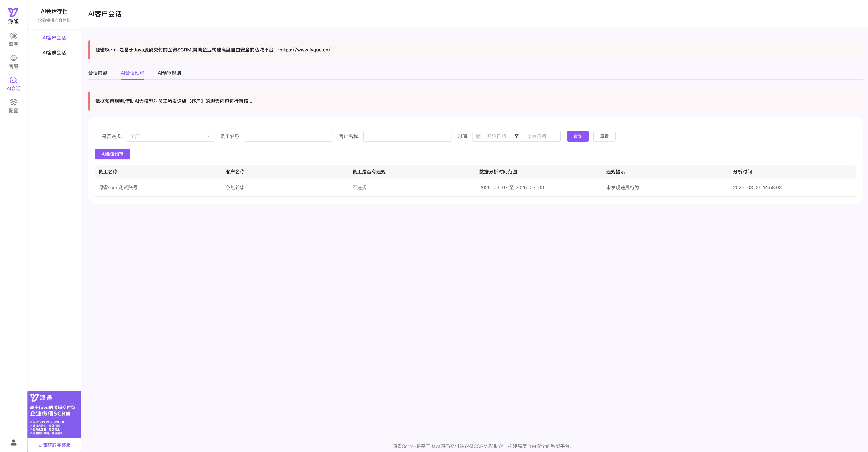
Task: Click the 员工名称 input field
Action: (x=288, y=136)
